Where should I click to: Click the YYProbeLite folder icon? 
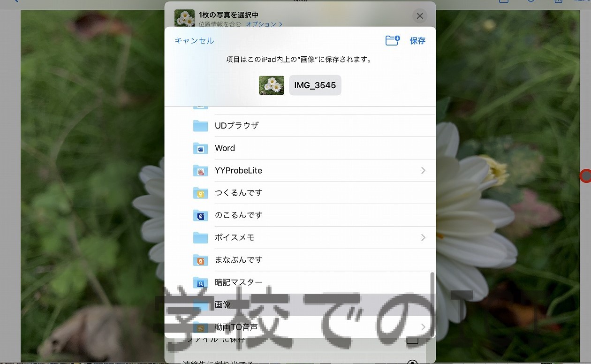(200, 171)
